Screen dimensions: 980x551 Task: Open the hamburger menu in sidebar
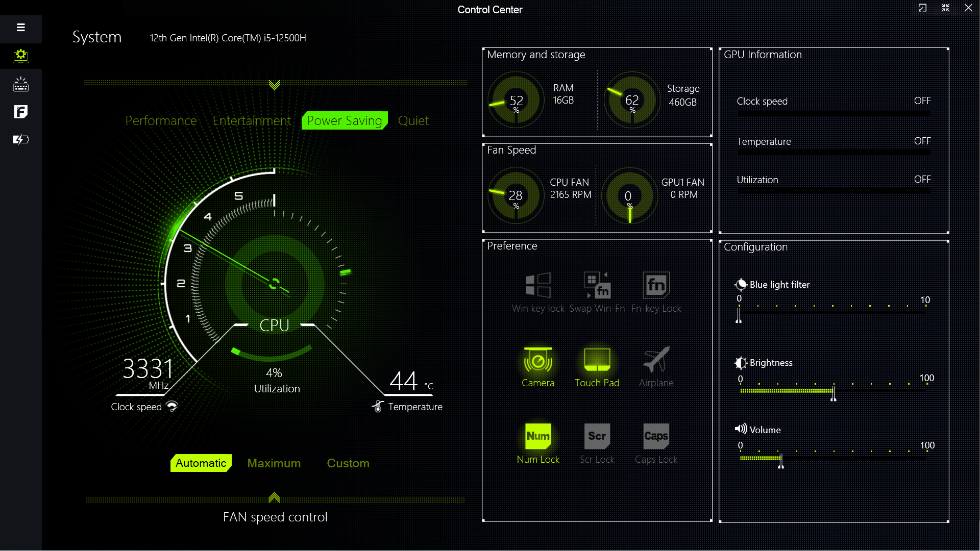[x=21, y=28]
